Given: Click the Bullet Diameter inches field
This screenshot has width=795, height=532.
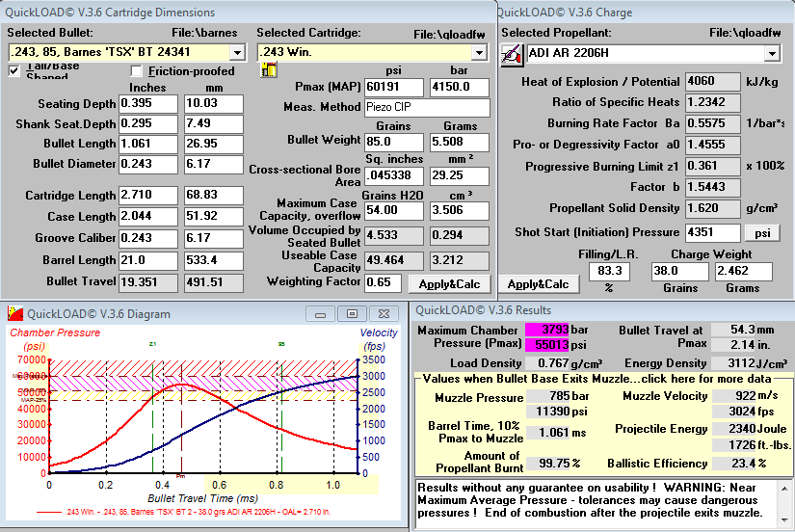Looking at the screenshot, I should click(x=148, y=164).
